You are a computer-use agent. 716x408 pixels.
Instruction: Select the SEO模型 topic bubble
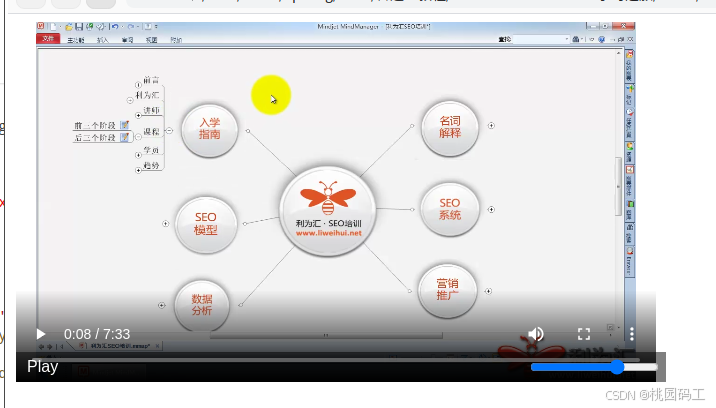click(205, 224)
